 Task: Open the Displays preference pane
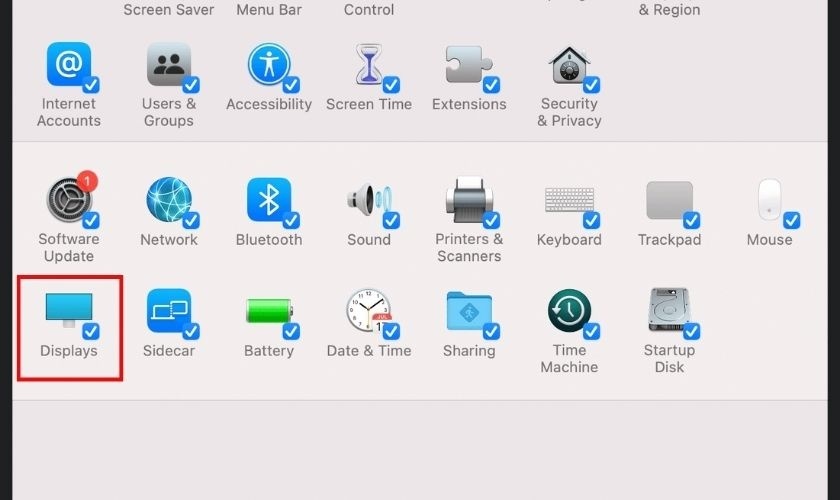point(68,311)
